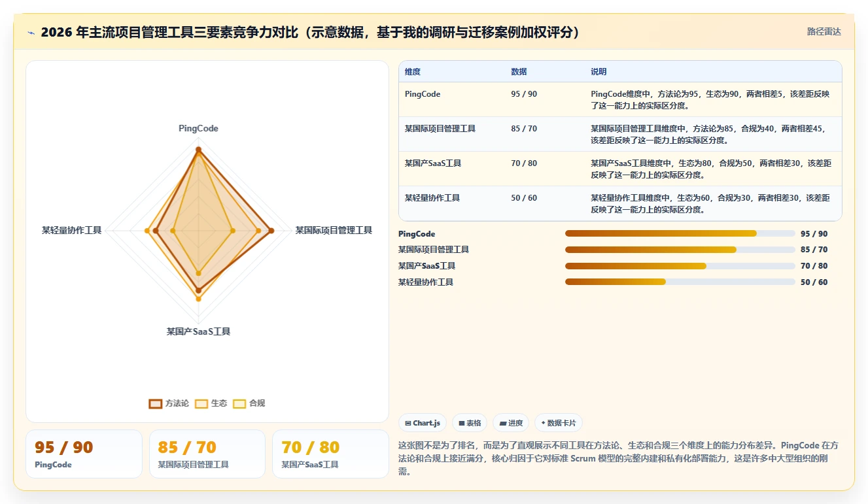Click the 某国产SaaS工具 axis label on the radar
Image resolution: width=868 pixels, height=504 pixels.
(x=198, y=331)
